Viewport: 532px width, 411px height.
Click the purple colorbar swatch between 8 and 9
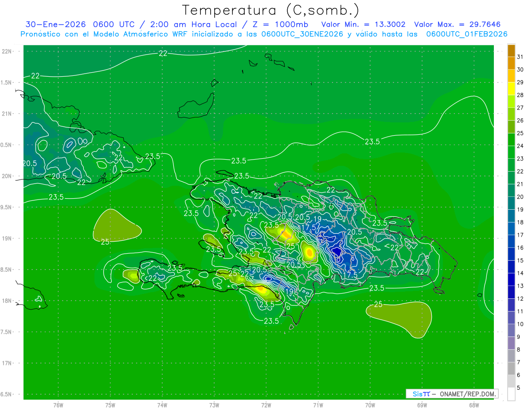511,343
